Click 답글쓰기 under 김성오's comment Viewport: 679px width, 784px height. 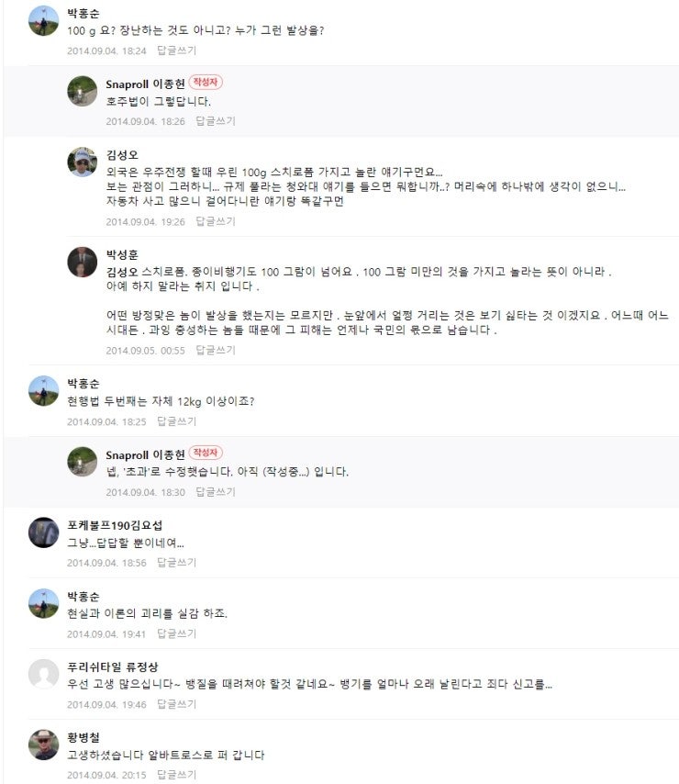click(x=216, y=221)
